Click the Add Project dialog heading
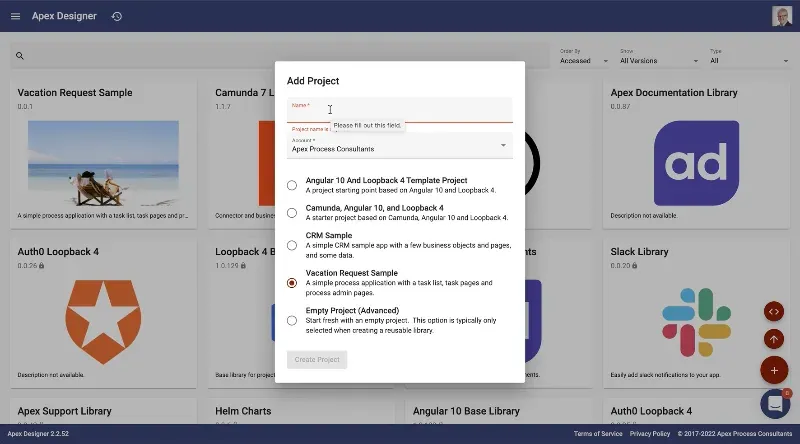 (313, 81)
